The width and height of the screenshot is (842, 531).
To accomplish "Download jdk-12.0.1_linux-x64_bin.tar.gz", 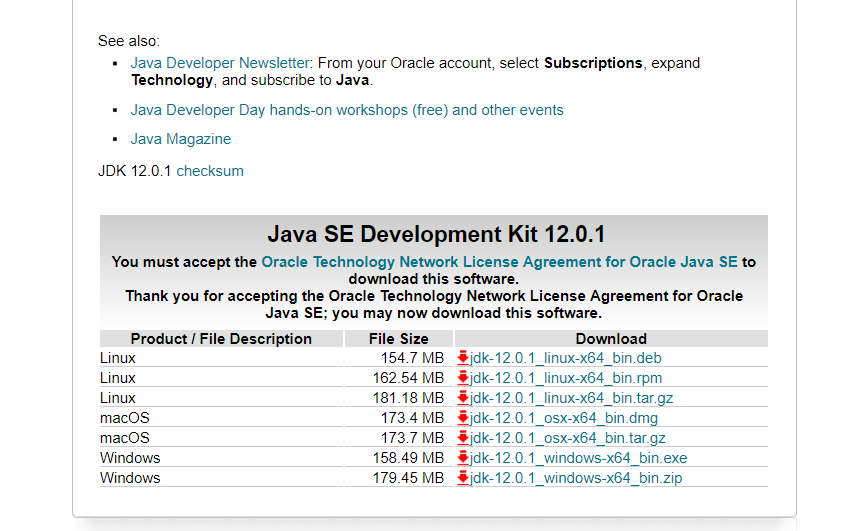I will 571,398.
